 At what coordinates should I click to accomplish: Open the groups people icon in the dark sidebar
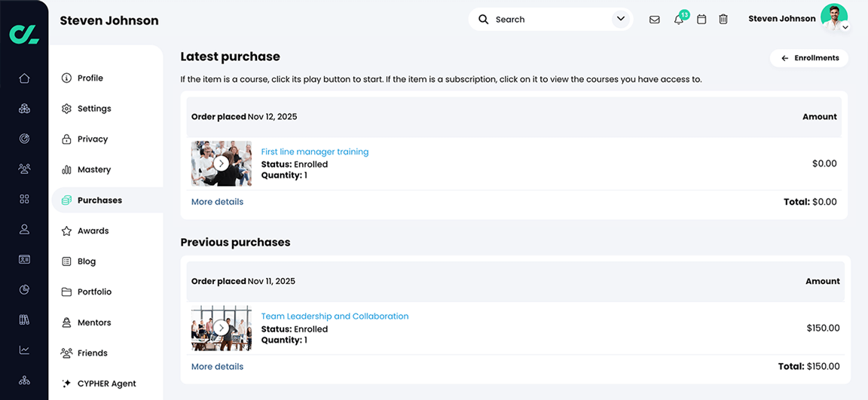[24, 168]
